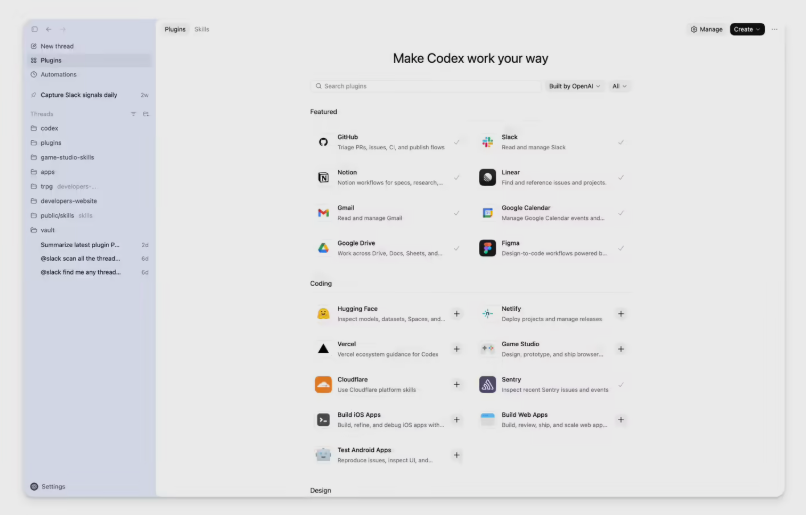Toggle the installed checkmark for Slack
Image resolution: width=806 pixels, height=515 pixels.
621,142
